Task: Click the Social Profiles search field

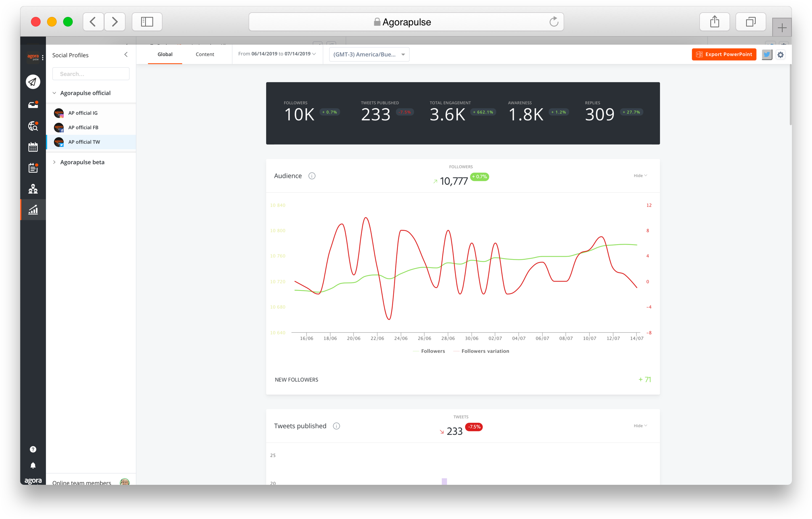Action: click(x=90, y=74)
